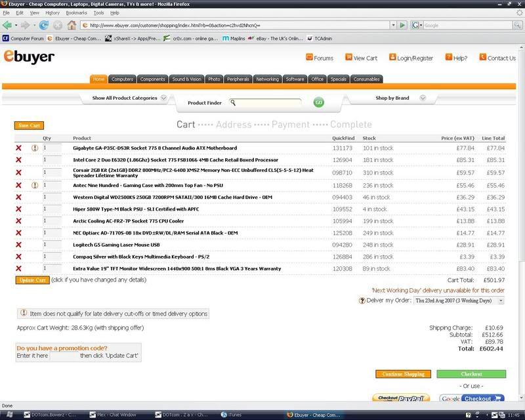Click the Update Cart button
525x420 pixels.
coord(32,280)
